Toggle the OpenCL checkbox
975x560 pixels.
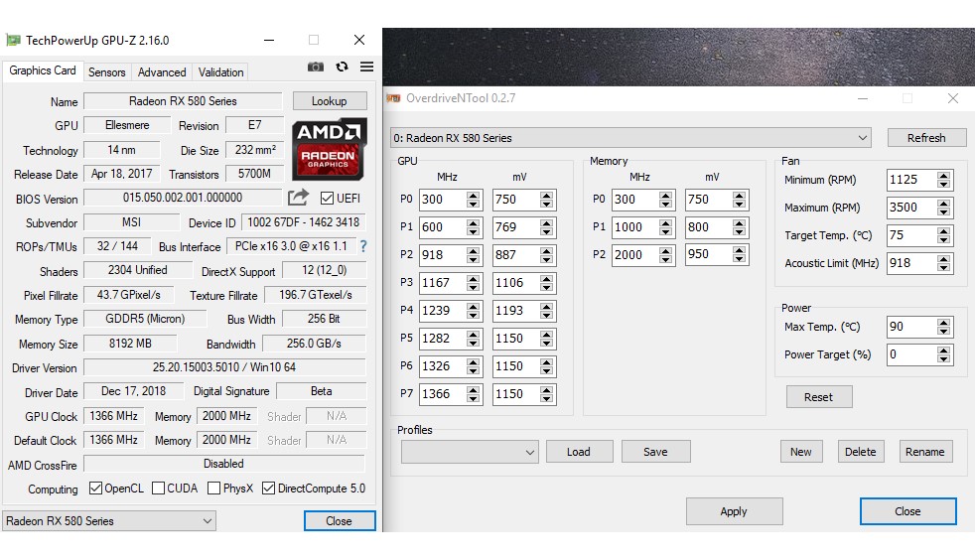click(x=95, y=488)
